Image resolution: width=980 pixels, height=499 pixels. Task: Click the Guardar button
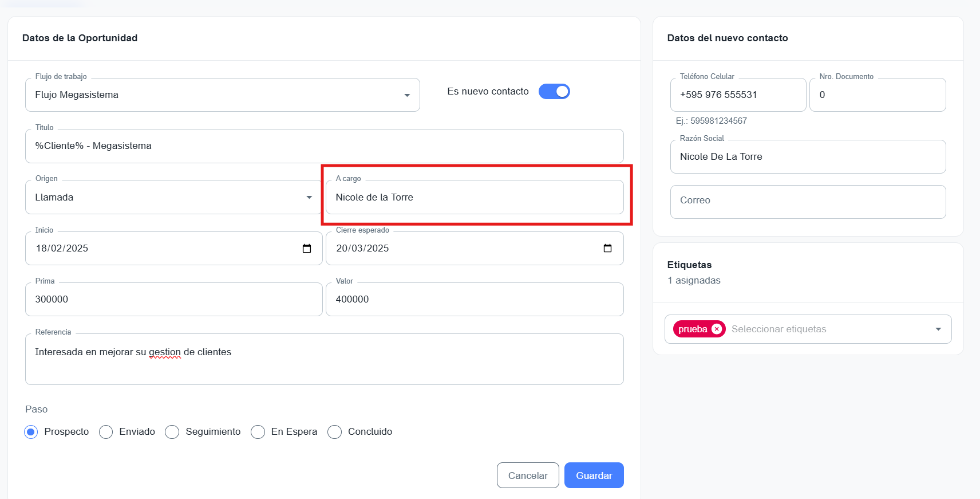594,476
